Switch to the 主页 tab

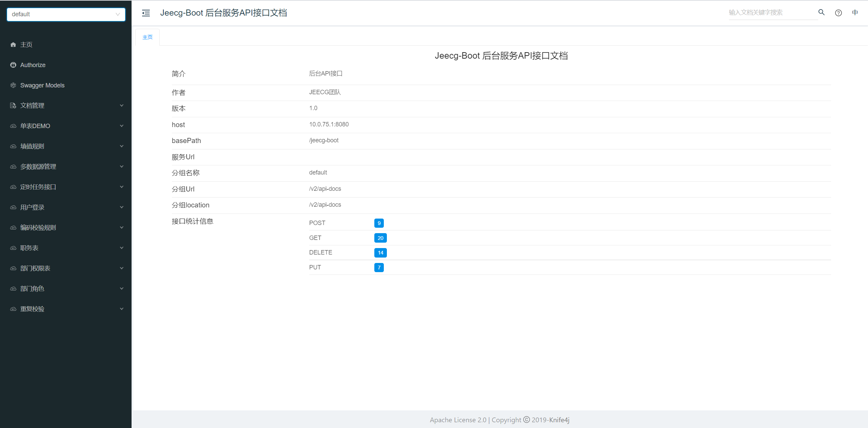(x=147, y=37)
